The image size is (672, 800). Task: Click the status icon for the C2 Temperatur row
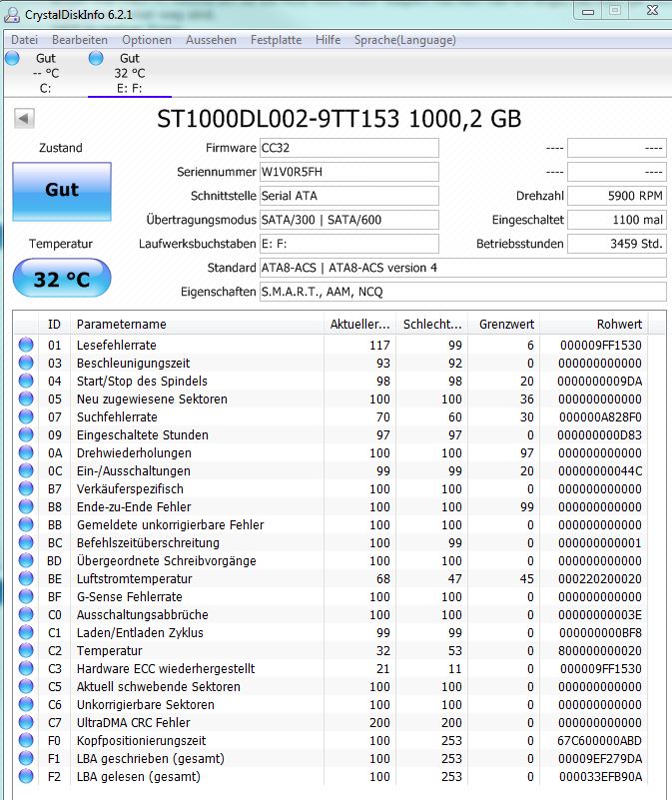pyautogui.click(x=26, y=650)
